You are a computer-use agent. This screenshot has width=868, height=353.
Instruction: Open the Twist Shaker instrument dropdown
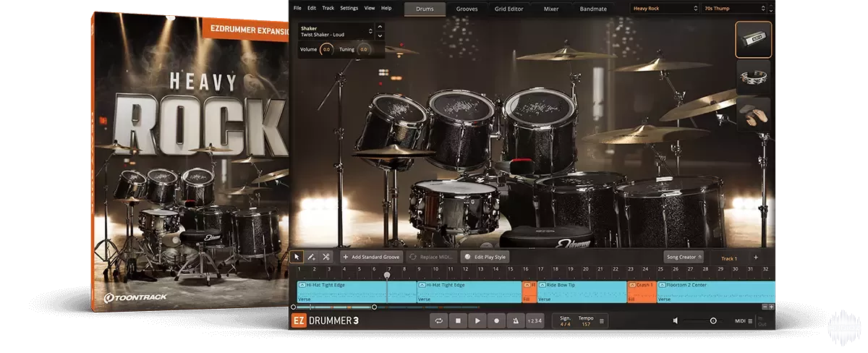336,31
